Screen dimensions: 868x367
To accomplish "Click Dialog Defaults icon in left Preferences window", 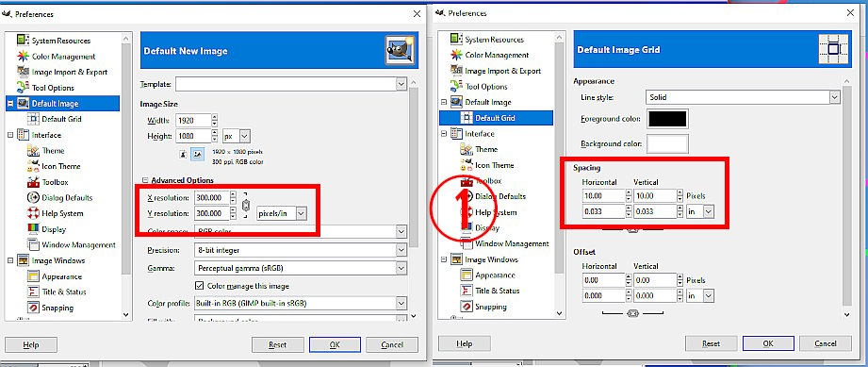I will tap(33, 197).
